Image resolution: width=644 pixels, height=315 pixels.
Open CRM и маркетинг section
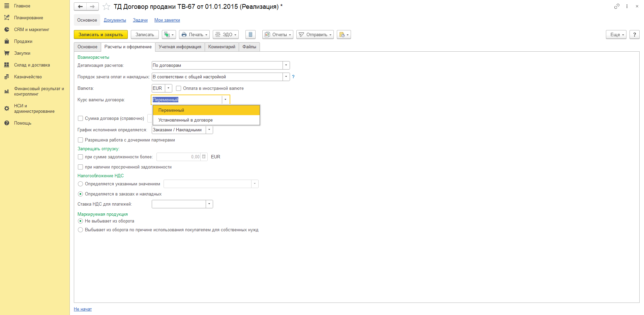click(31, 30)
